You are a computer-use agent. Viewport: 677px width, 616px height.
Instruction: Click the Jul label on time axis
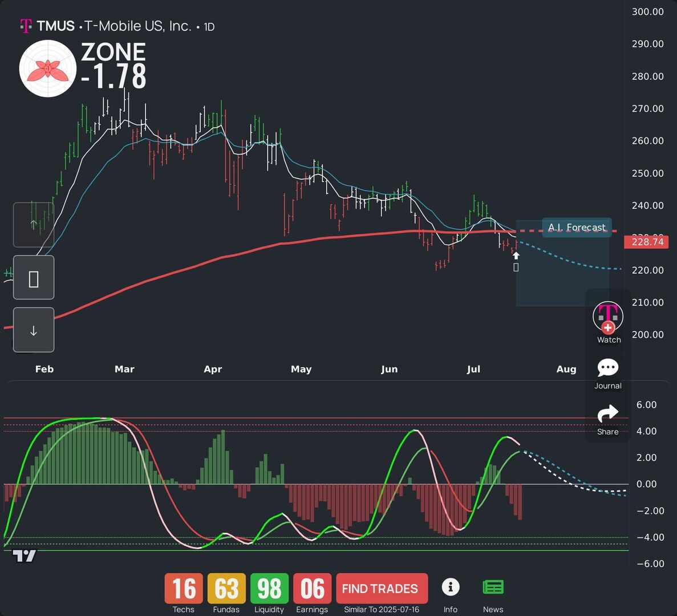(x=473, y=369)
